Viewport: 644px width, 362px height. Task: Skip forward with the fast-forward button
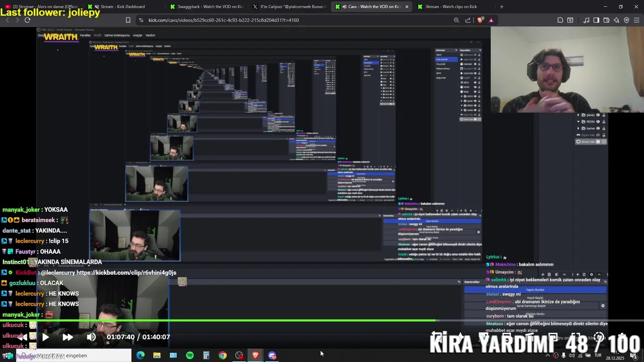point(68,337)
